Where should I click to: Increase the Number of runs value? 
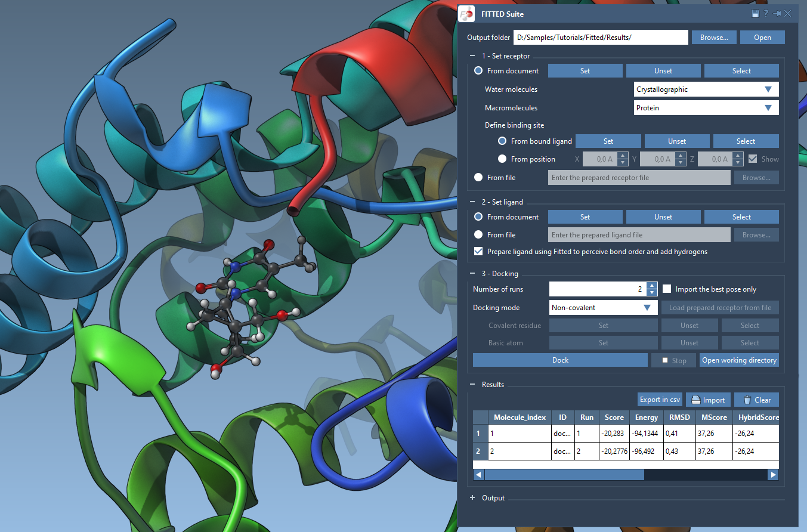652,286
